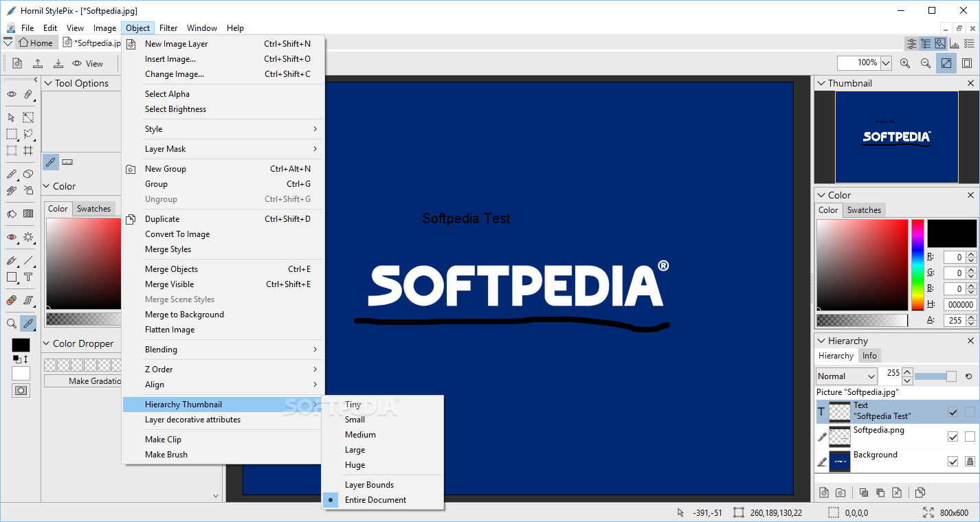Select the red eye removal tool
The height and width of the screenshot is (522, 980).
point(11,237)
